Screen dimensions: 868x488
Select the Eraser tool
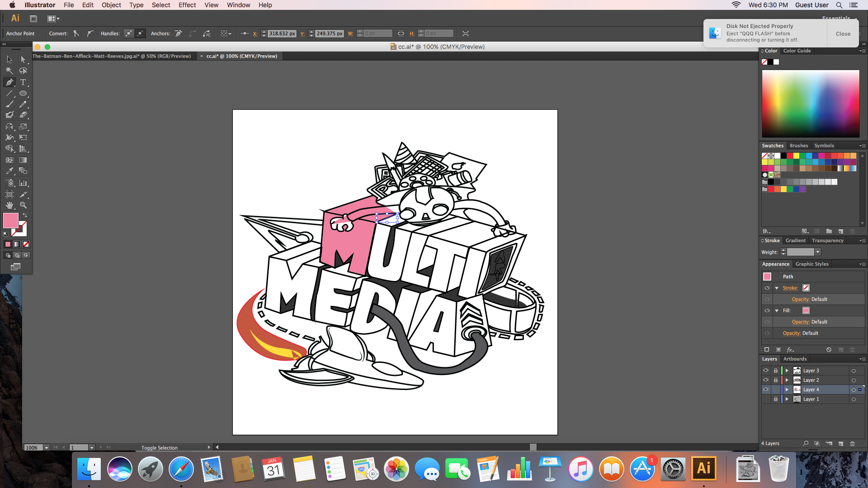23,115
